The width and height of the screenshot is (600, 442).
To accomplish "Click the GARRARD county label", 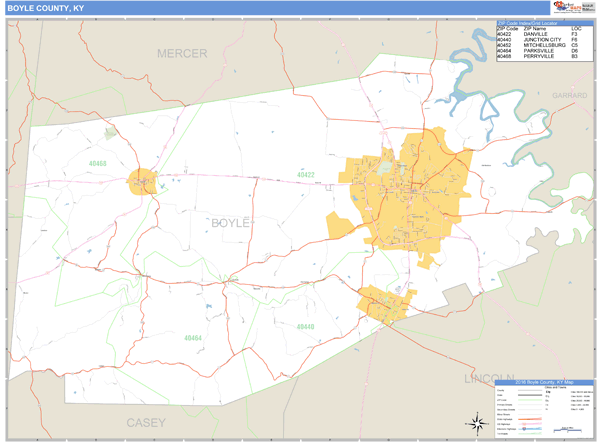I will coord(569,95).
